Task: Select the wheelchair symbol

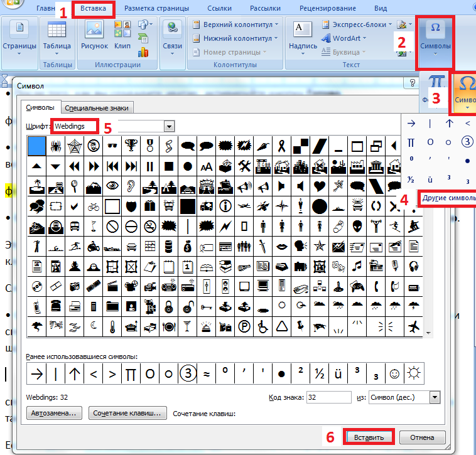Action: tap(263, 327)
